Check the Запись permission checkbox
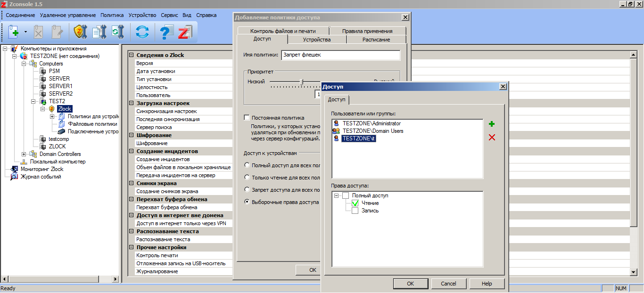 355,211
